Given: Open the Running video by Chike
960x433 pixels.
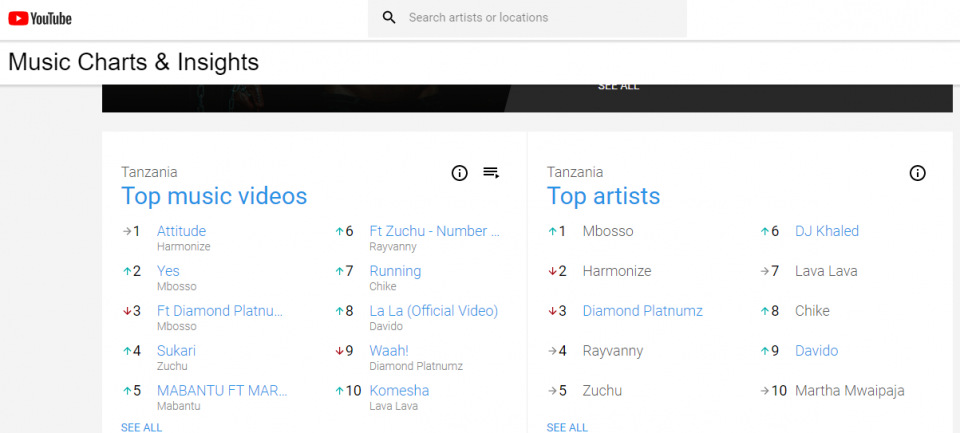Looking at the screenshot, I should pos(395,271).
